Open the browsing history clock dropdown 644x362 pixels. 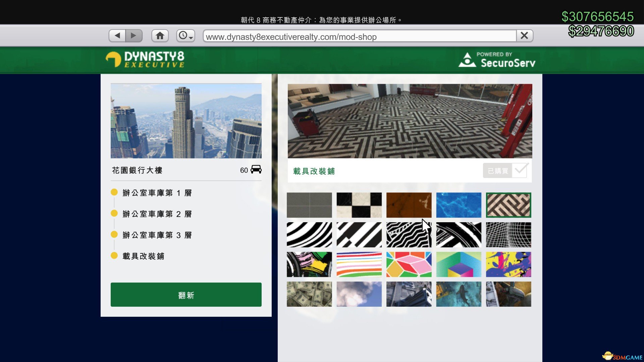(x=185, y=36)
